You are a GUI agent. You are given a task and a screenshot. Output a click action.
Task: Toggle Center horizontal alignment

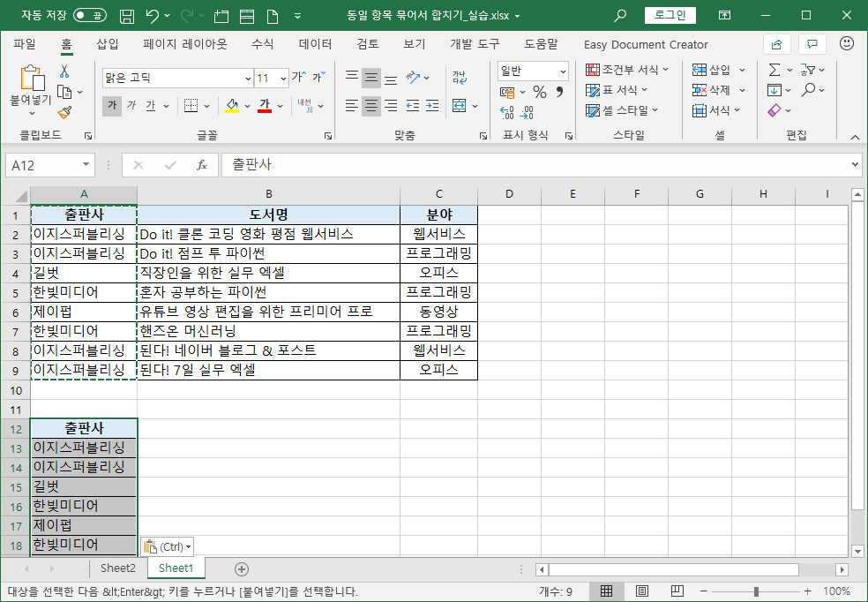[x=371, y=105]
